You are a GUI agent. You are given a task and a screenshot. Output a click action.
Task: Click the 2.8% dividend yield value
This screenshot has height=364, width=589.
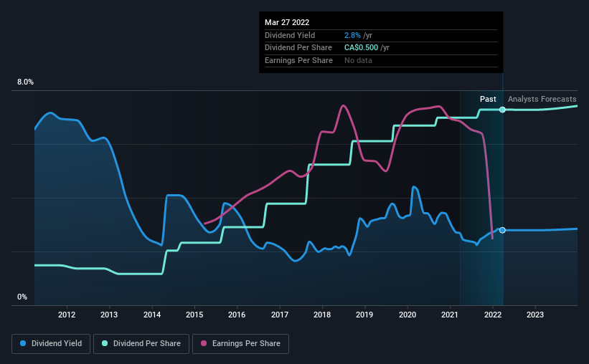pyautogui.click(x=352, y=35)
